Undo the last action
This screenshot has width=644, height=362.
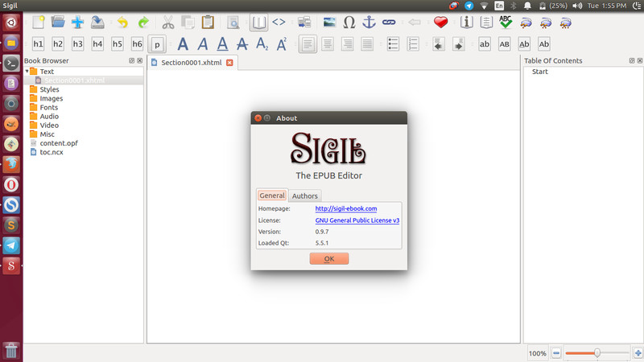tap(123, 23)
